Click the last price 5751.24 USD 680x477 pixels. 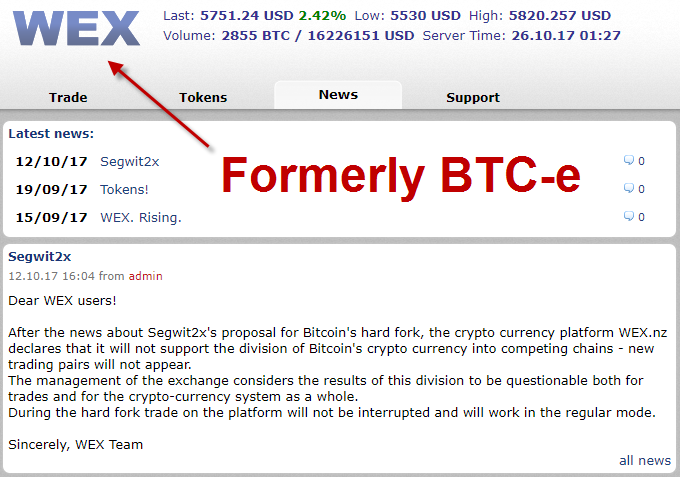pos(247,16)
